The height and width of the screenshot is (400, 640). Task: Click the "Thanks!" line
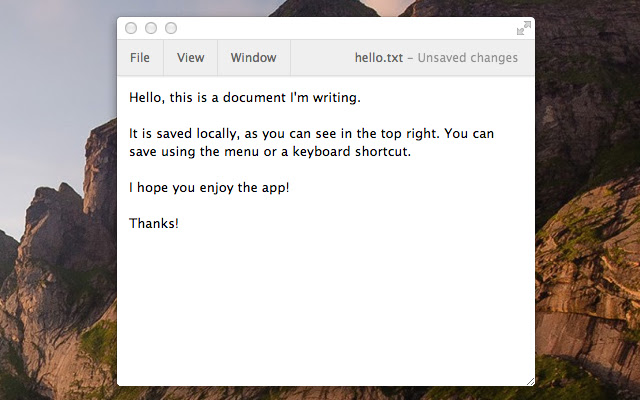154,223
